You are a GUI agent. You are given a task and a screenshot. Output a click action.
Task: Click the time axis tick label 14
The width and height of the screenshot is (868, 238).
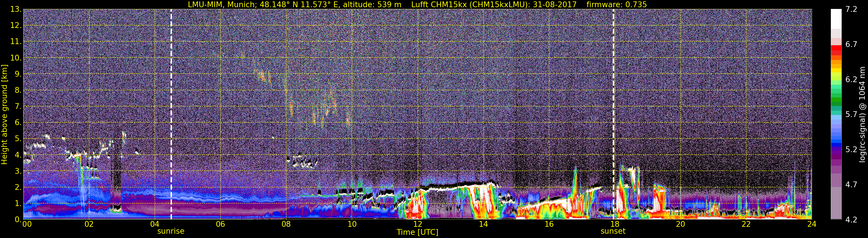point(483,224)
